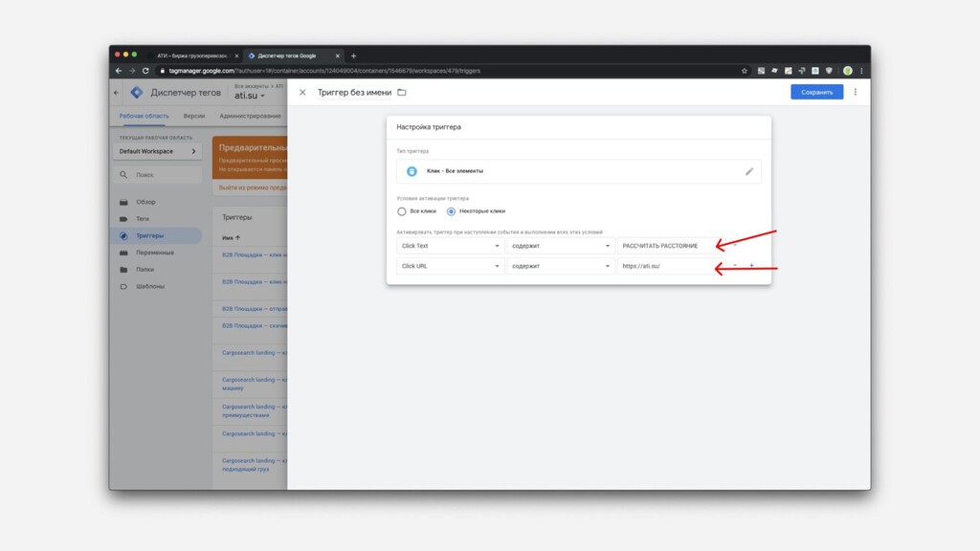The image size is (980, 551).
Task: Click the browser profile avatar
Action: click(x=847, y=71)
